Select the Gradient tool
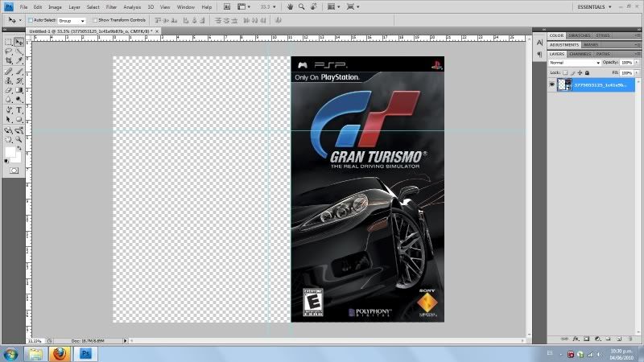Screen dimensions: 644x362 (x=19, y=90)
